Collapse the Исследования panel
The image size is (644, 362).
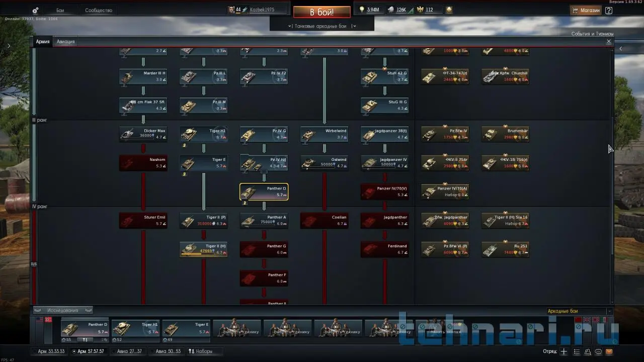point(63,310)
